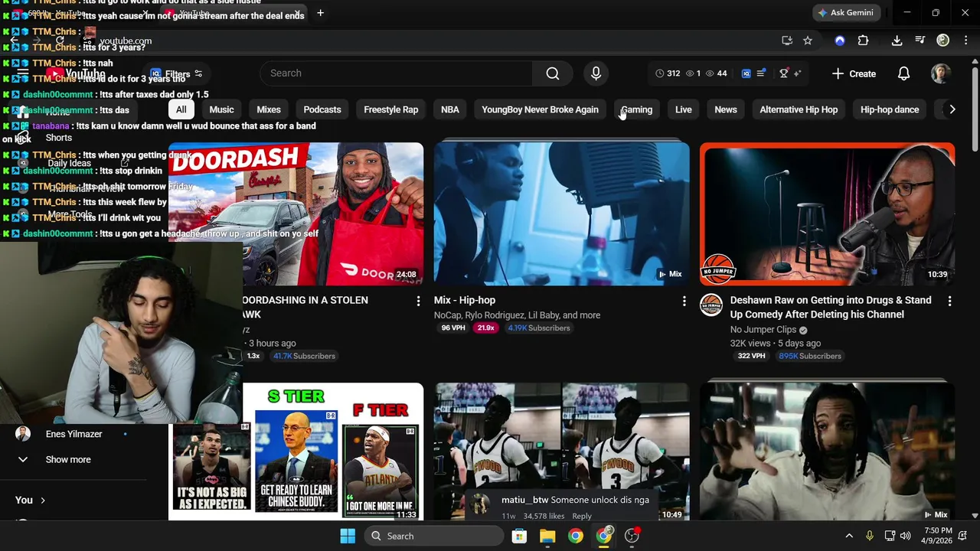Click the Create button
Image resolution: width=980 pixels, height=551 pixels.
[854, 74]
